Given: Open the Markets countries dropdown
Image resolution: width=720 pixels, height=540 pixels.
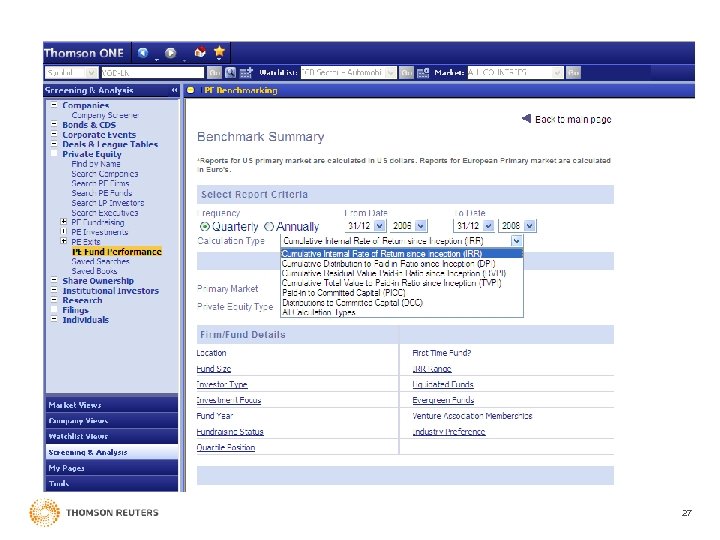Looking at the screenshot, I should (x=557, y=73).
